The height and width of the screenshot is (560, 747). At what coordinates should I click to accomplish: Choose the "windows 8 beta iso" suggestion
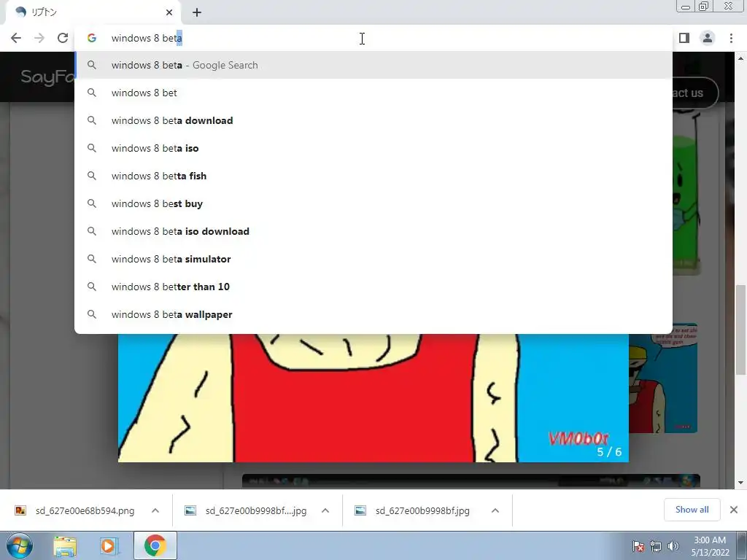[x=373, y=148]
